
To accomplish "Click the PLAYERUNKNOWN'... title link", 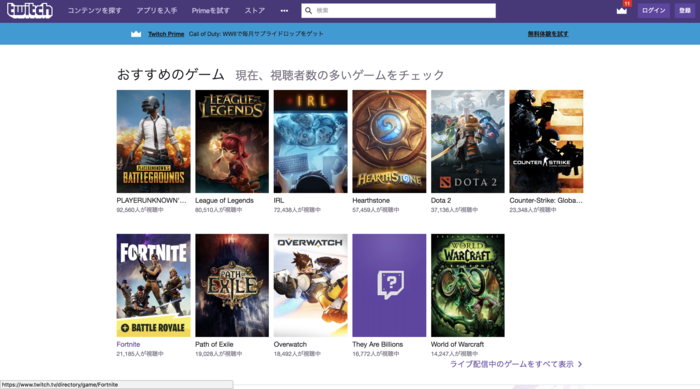I will (x=151, y=201).
